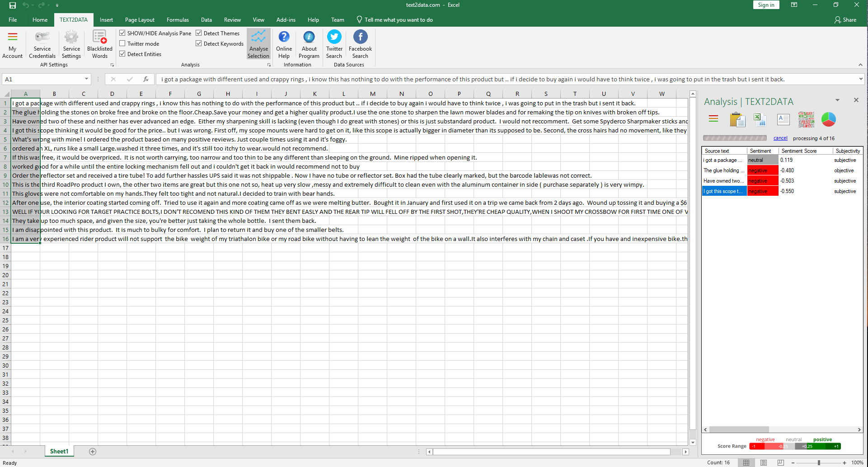Viewport: 868px width, 467px height.
Task: Add a new sheet with plus icon
Action: point(93,451)
